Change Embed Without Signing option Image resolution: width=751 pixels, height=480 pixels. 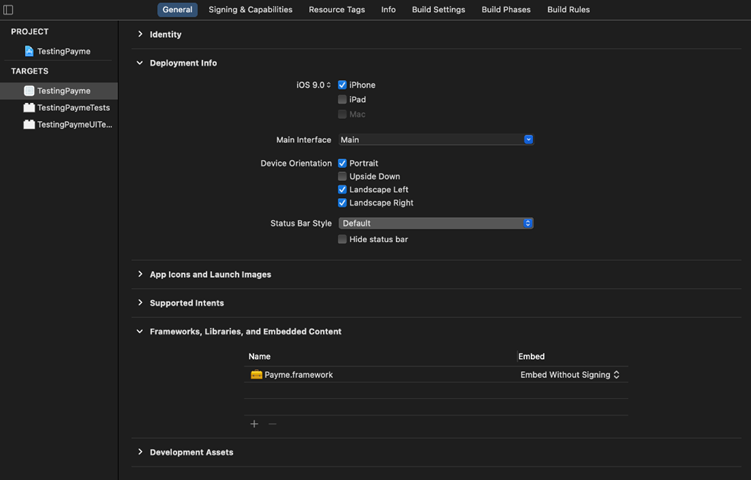(570, 375)
